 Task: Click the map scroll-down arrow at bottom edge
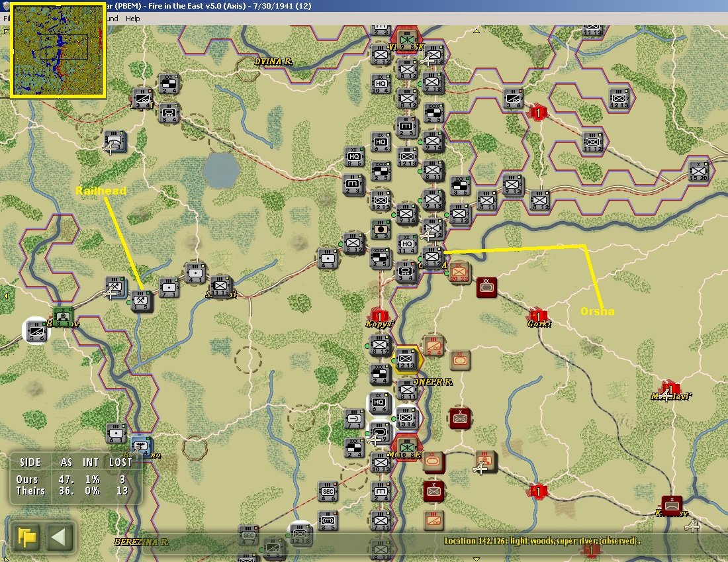tap(476, 559)
